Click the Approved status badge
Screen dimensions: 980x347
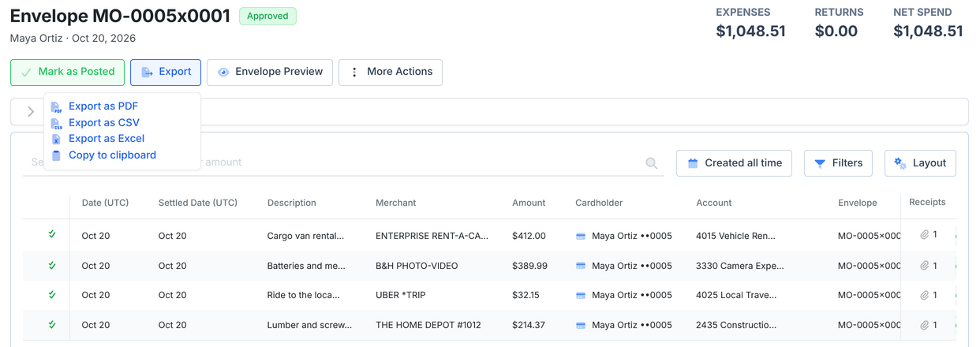click(267, 16)
